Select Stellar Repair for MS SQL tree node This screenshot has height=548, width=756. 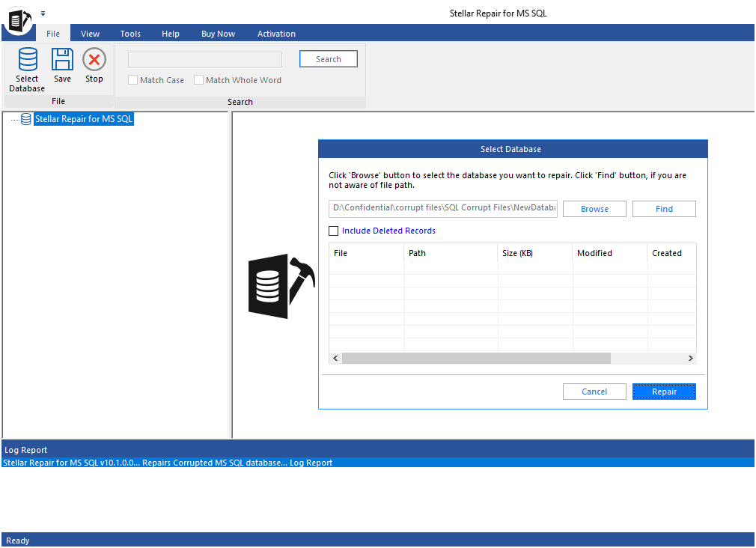coord(83,119)
